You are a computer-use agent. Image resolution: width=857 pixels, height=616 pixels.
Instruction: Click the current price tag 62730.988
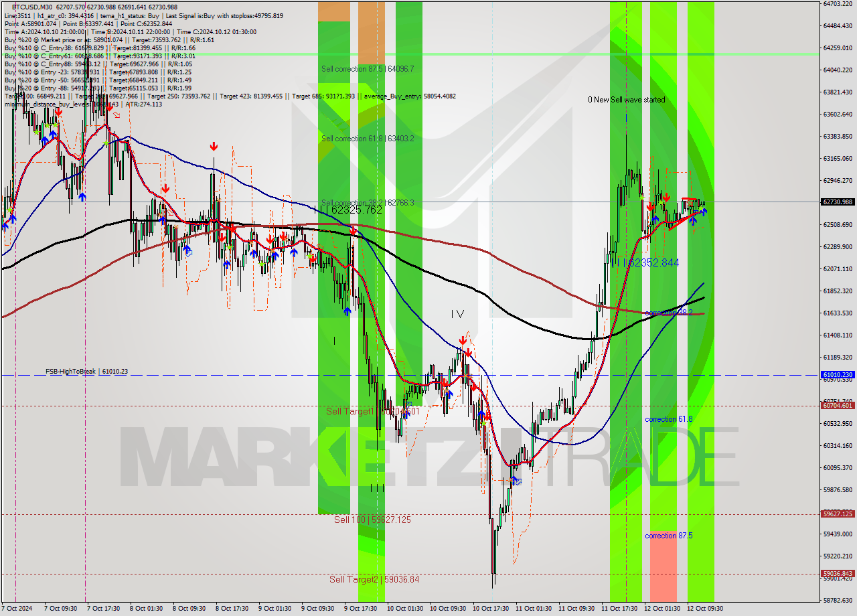[x=837, y=202]
